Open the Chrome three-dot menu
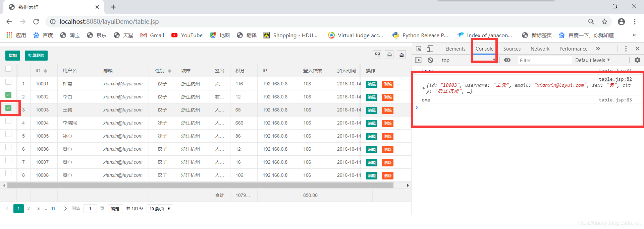 635,21
